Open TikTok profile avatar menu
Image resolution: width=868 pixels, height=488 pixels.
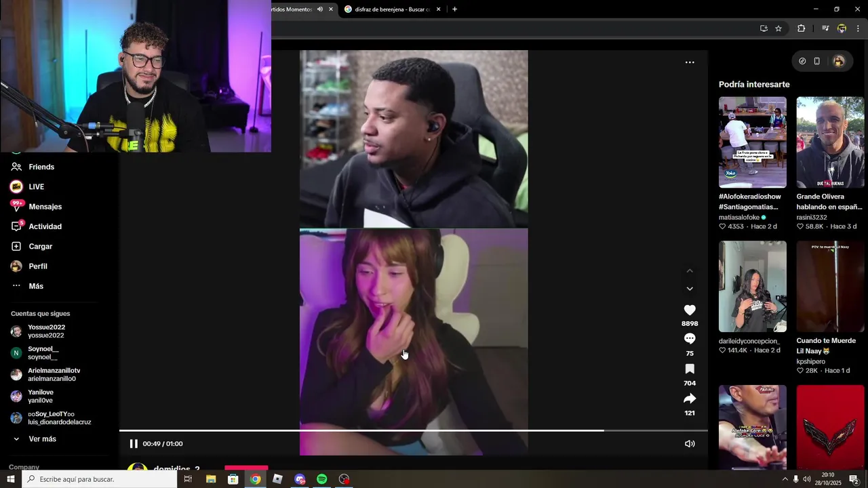(839, 61)
